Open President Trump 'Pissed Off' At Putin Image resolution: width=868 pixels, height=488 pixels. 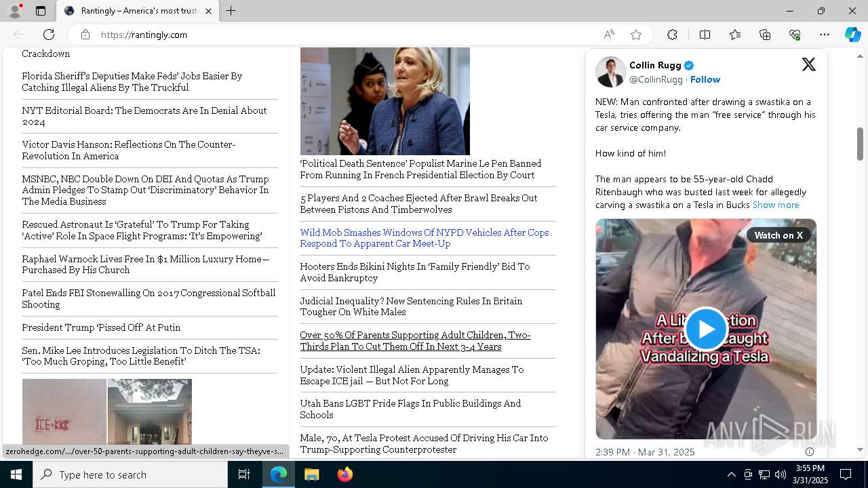click(101, 327)
